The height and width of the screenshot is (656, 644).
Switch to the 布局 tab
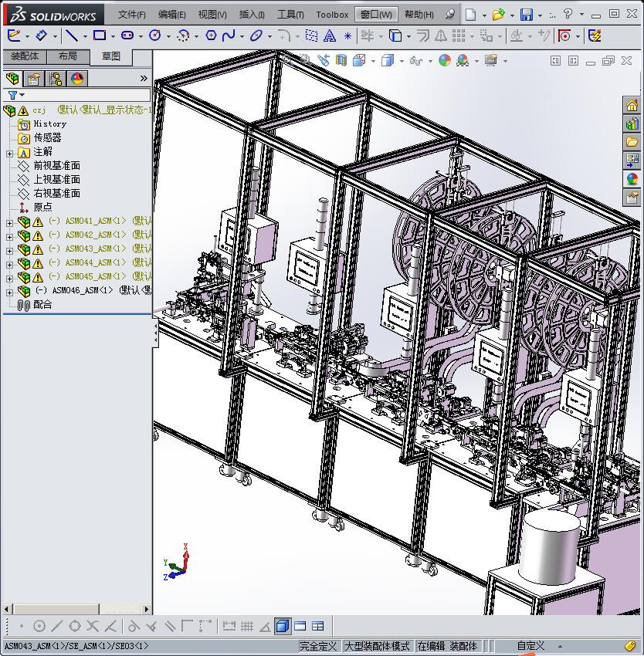[x=68, y=56]
